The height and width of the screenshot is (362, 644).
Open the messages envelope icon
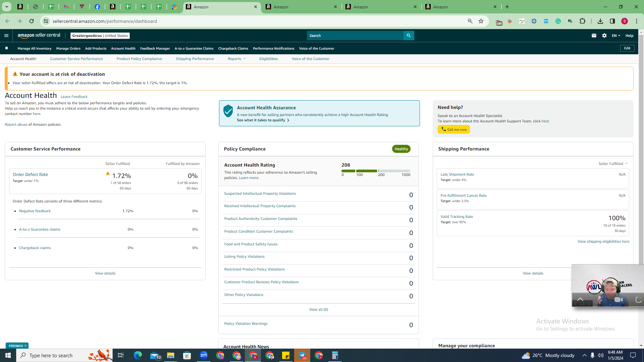click(594, 36)
